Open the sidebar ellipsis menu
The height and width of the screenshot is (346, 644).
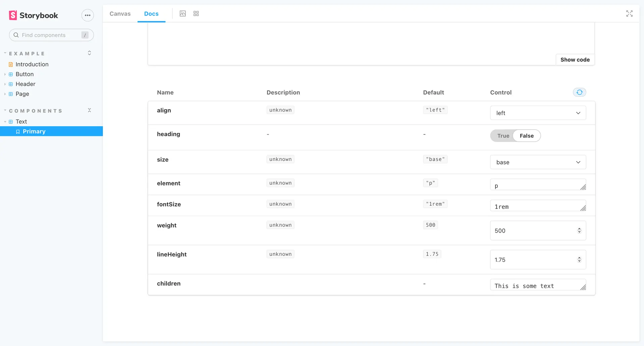pos(88,15)
